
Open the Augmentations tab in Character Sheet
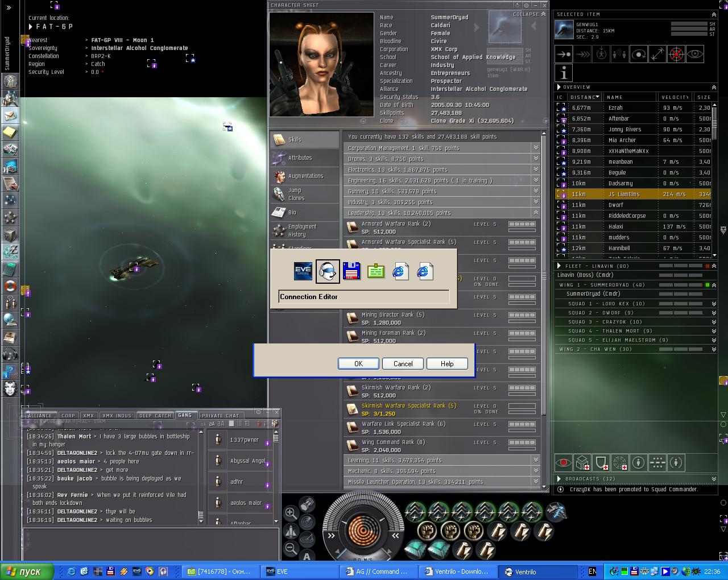click(x=305, y=176)
